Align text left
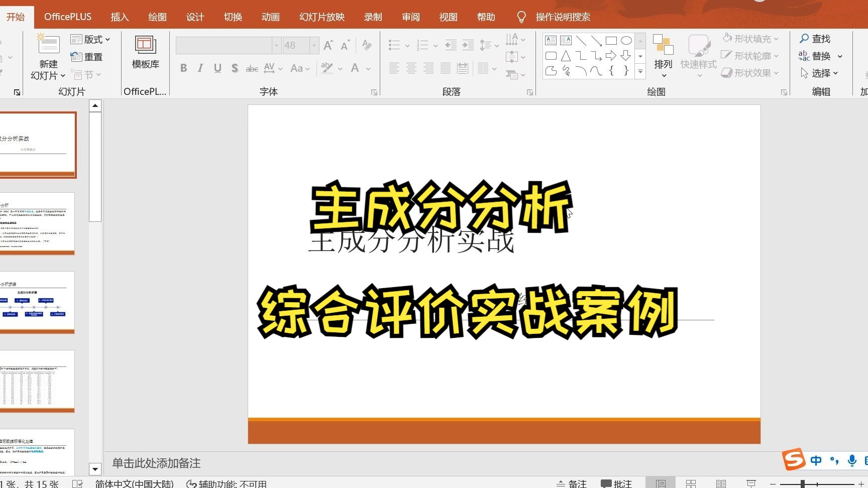Viewport: 868px width, 488px height. (394, 68)
